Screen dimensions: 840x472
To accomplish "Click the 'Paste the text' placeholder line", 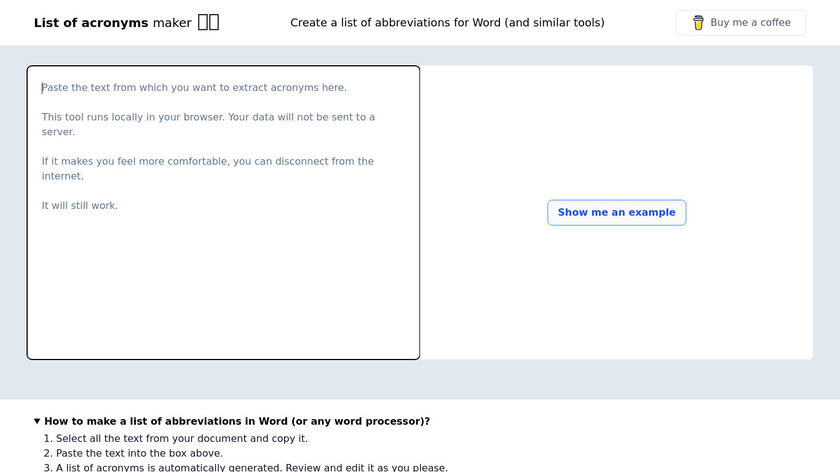I will [194, 88].
